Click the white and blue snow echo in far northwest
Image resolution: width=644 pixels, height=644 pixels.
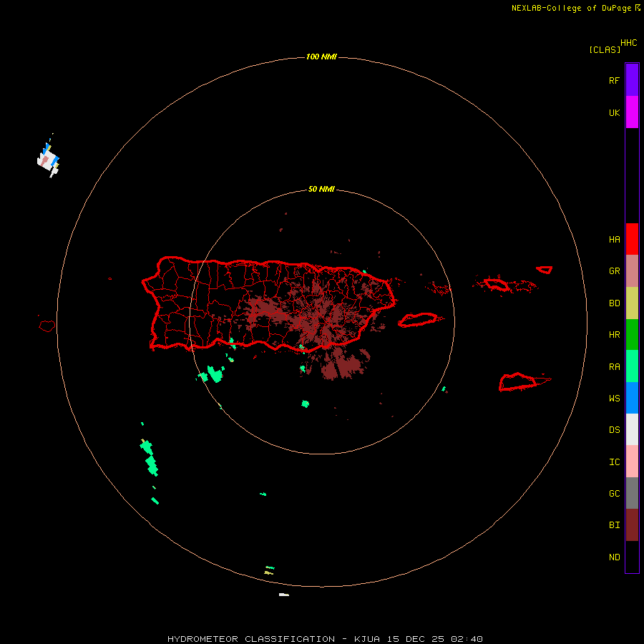click(x=48, y=159)
